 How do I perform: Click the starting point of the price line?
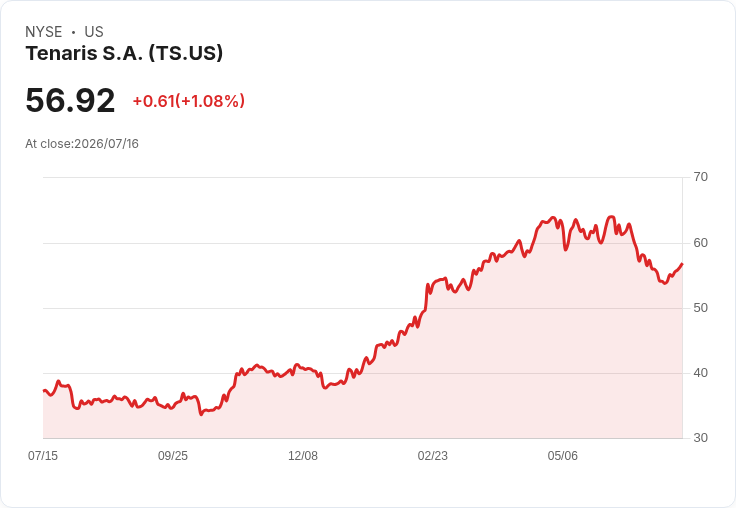pos(44,391)
